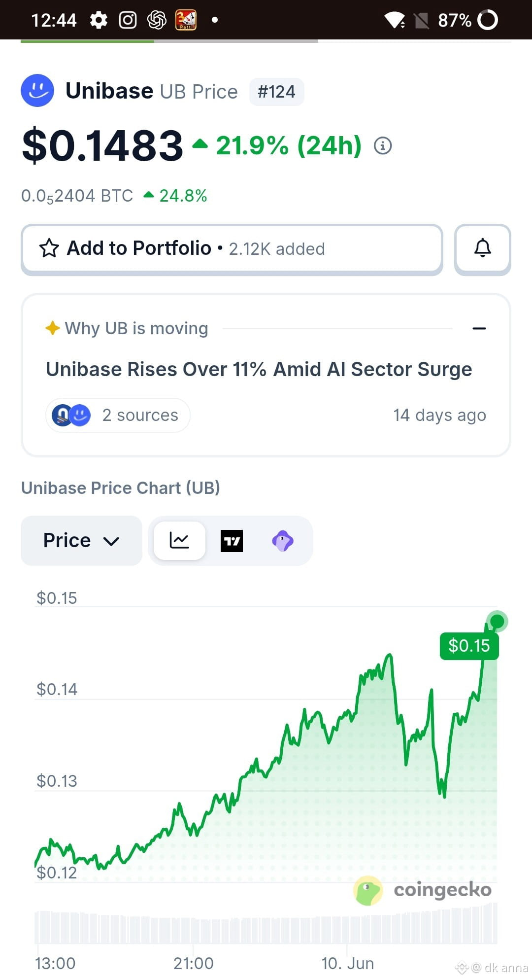
Task: Tap the Unibase smiley logo icon
Action: [37, 91]
